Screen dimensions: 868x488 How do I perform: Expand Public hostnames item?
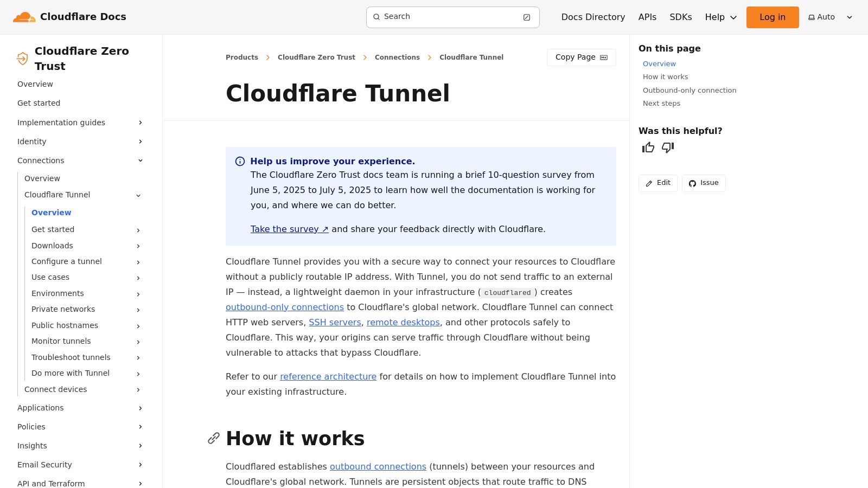(138, 326)
